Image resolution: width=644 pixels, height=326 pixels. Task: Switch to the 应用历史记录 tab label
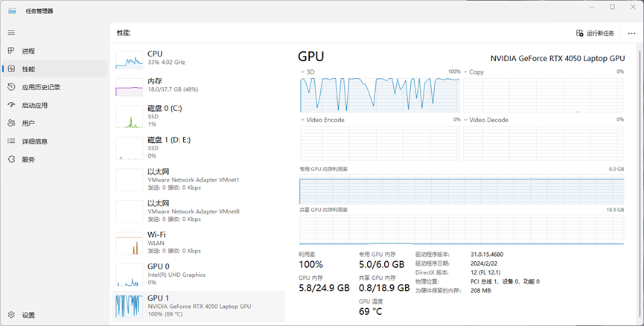pos(41,87)
